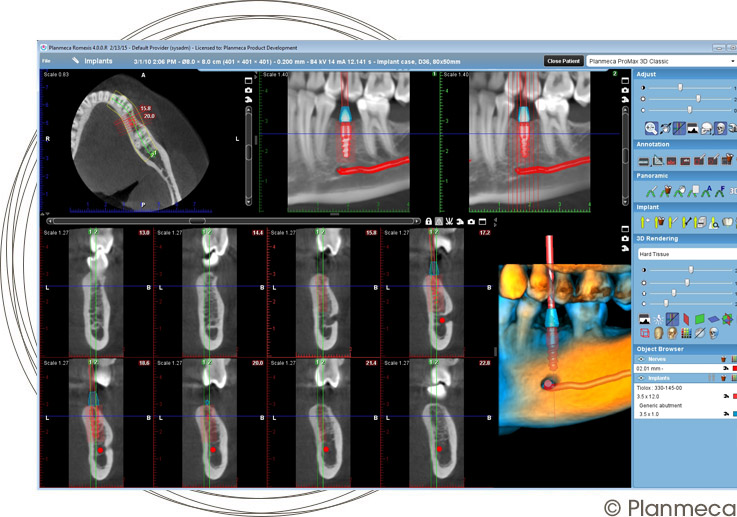Collapse the Object Browser panel header

685,349
